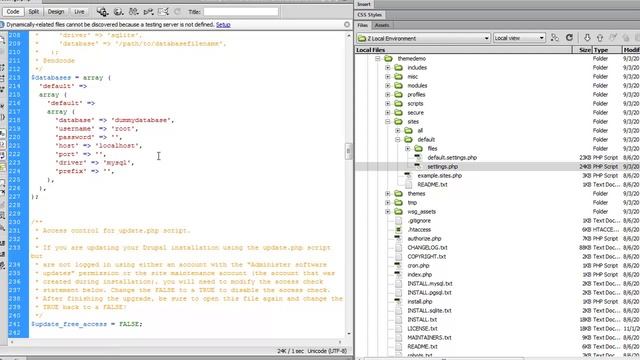
Task: Select CHANGELOG.txt file
Action: click(x=427, y=247)
